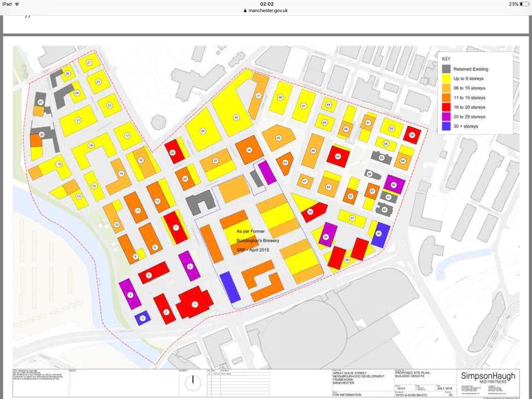Click marker 60 on the purple building
This screenshot has height=399, width=532.
point(393,185)
